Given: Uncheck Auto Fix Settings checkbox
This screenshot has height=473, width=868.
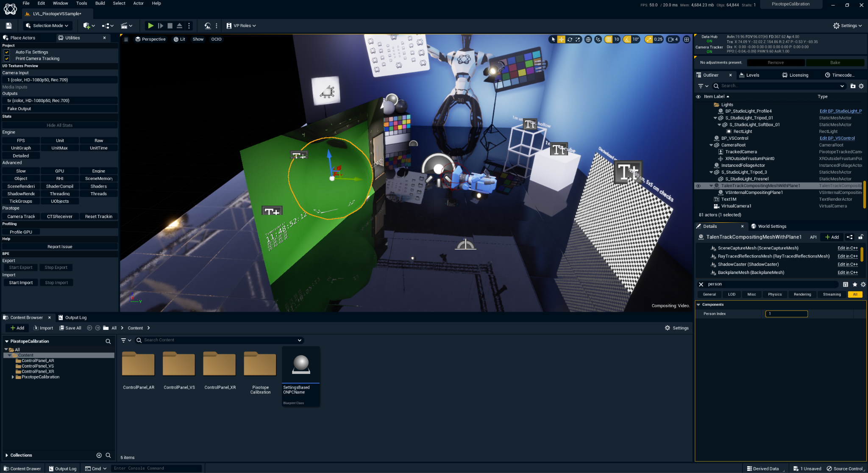Looking at the screenshot, I should (x=7, y=52).
